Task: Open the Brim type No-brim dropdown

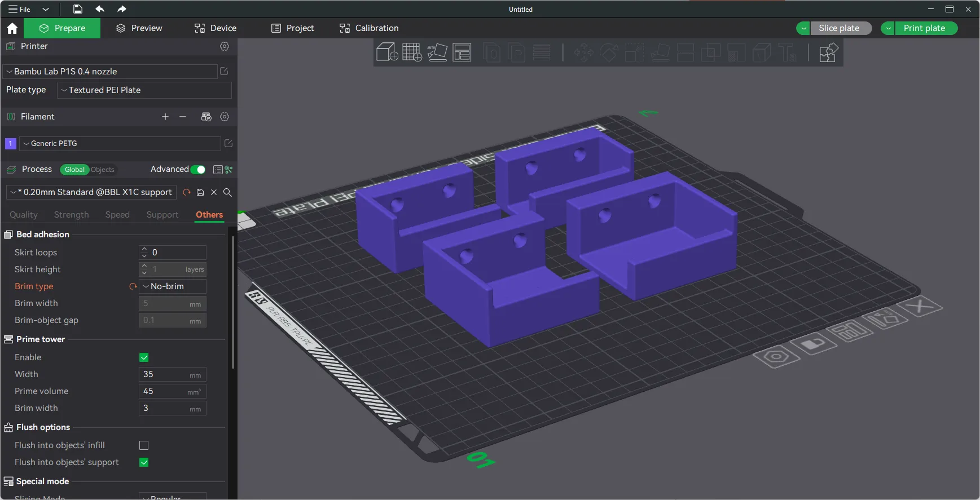Action: click(x=173, y=286)
